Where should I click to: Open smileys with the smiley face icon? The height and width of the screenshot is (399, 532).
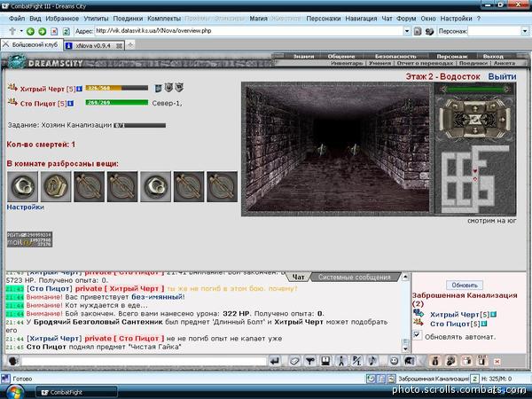pyautogui.click(x=394, y=361)
